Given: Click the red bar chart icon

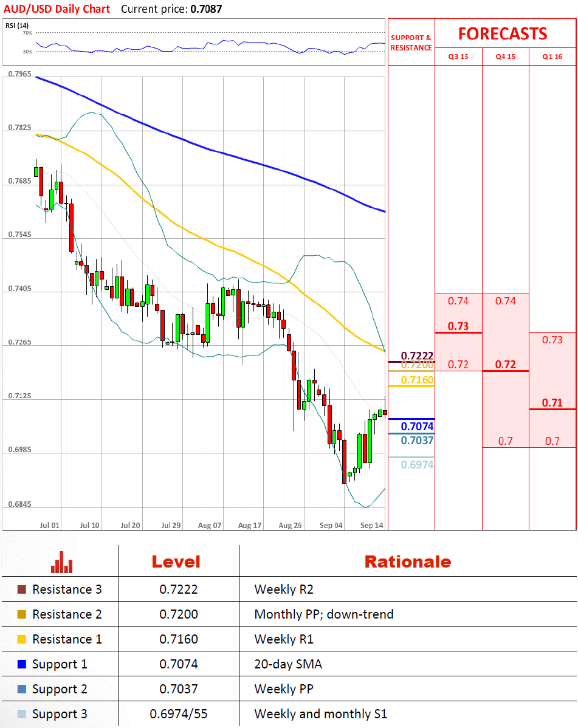Looking at the screenshot, I should point(62,561).
